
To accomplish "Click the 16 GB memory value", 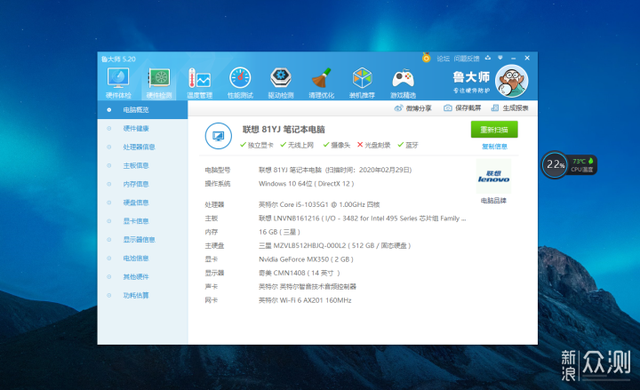I will click(x=279, y=232).
